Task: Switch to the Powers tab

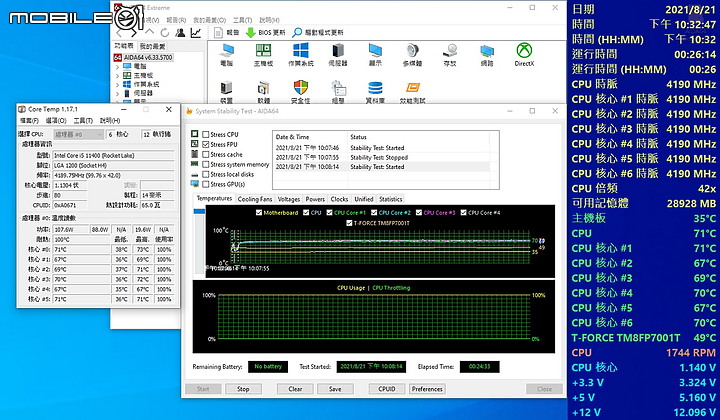Action: 315,199
